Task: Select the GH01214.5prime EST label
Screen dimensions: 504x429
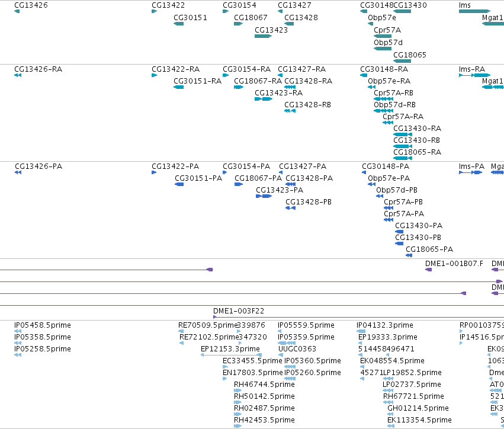Action: [x=418, y=408]
